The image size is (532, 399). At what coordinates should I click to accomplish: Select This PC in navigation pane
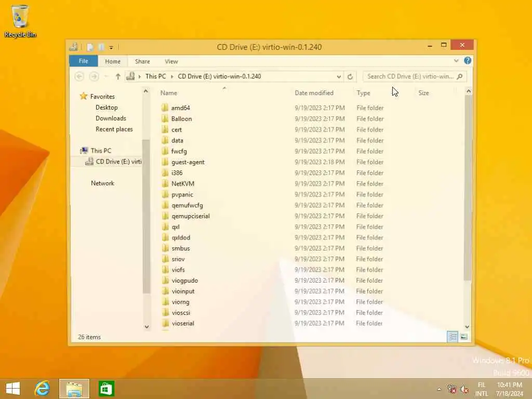[101, 151]
